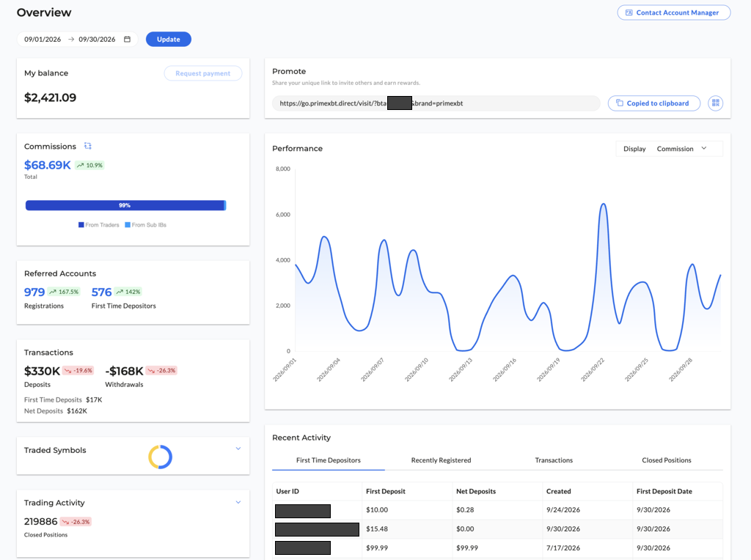Image resolution: width=751 pixels, height=560 pixels.
Task: Click the Net Deposits $162K line
Action: tap(56, 410)
